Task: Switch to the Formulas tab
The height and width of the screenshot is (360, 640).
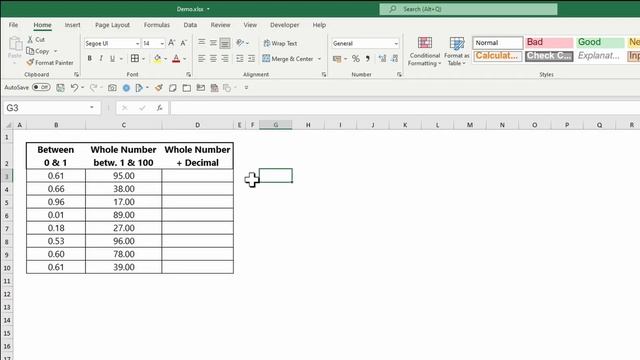Action: coord(156,25)
